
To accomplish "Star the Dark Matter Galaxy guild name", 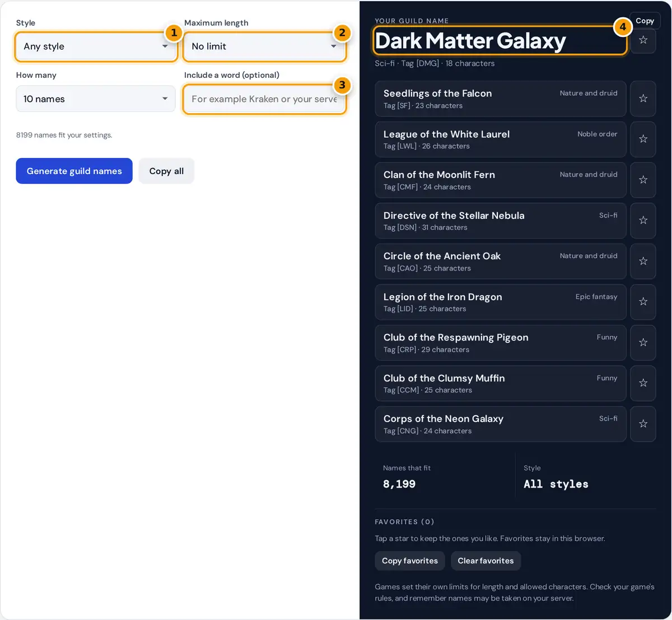I will click(643, 40).
